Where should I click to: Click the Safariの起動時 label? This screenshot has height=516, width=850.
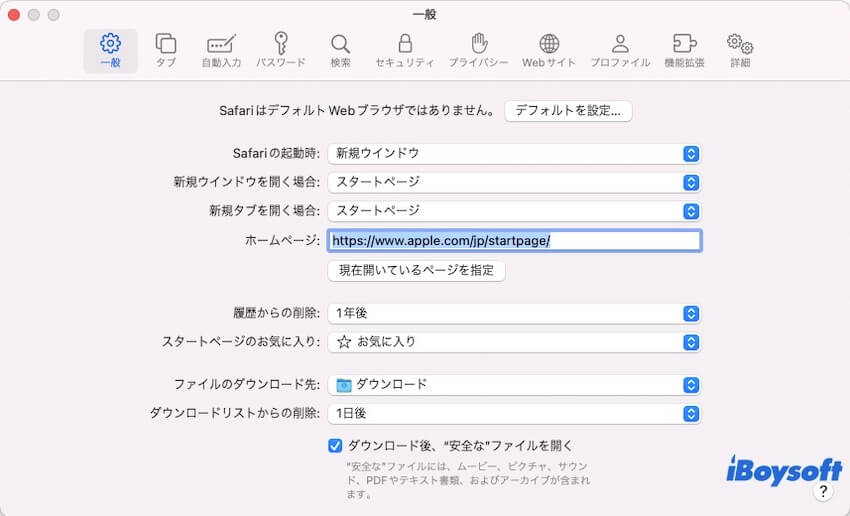pyautogui.click(x=276, y=153)
